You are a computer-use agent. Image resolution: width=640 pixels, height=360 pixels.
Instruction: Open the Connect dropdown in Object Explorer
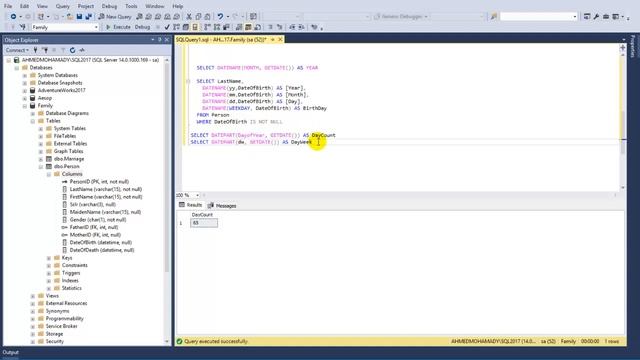pos(17,50)
